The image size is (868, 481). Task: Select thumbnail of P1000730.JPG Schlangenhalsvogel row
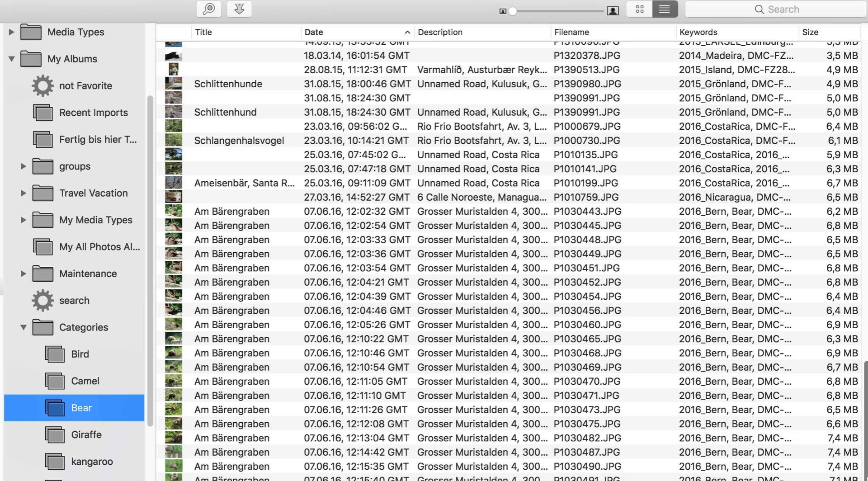point(174,140)
